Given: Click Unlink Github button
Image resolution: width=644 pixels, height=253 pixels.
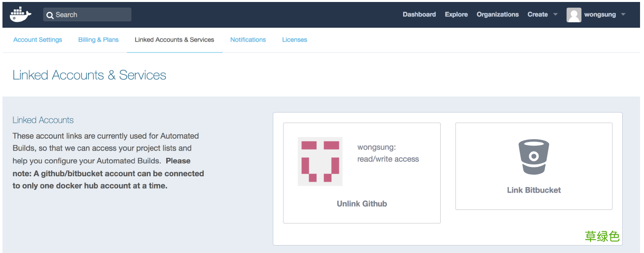Looking at the screenshot, I should click(362, 203).
